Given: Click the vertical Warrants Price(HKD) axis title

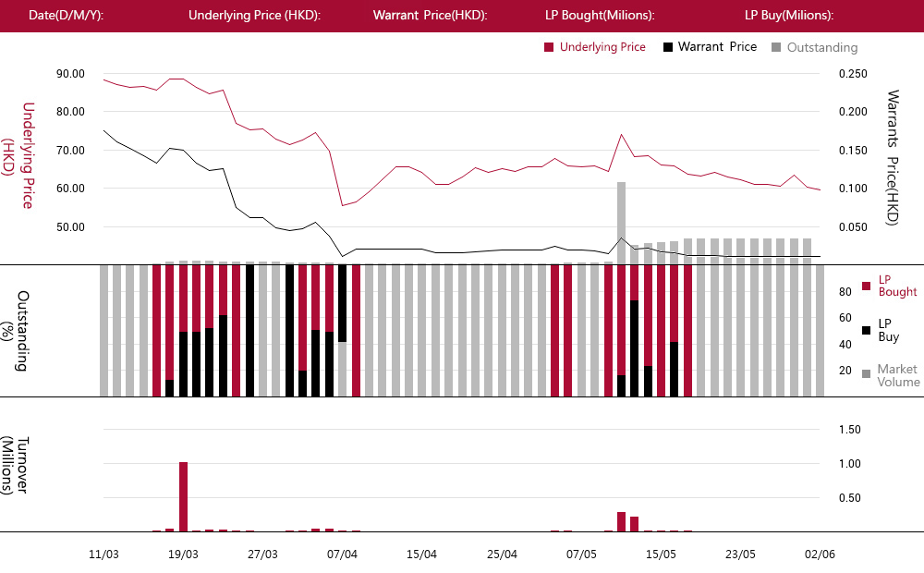Looking at the screenshot, I should 893,157.
